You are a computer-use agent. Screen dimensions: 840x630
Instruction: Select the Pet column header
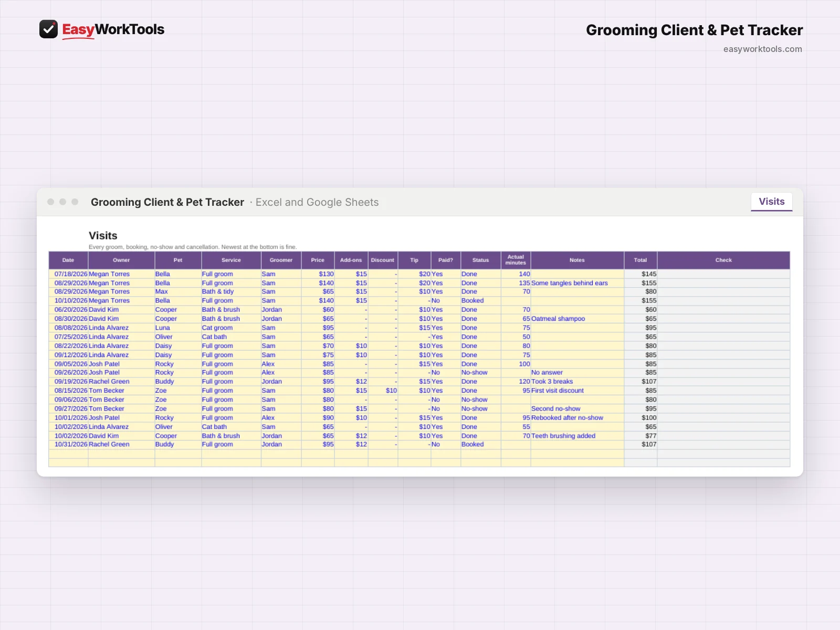coord(178,260)
